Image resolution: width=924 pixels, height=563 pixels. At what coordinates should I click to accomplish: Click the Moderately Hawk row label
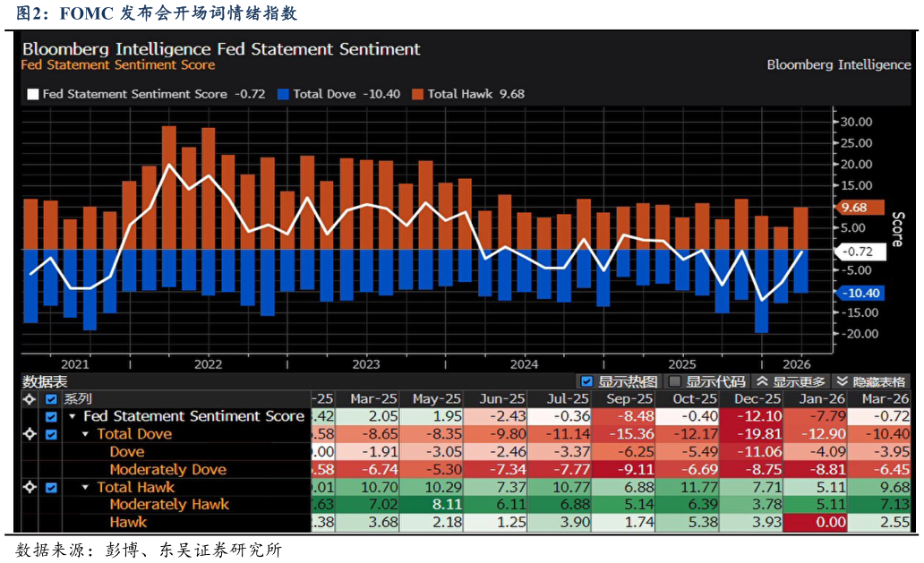169,505
